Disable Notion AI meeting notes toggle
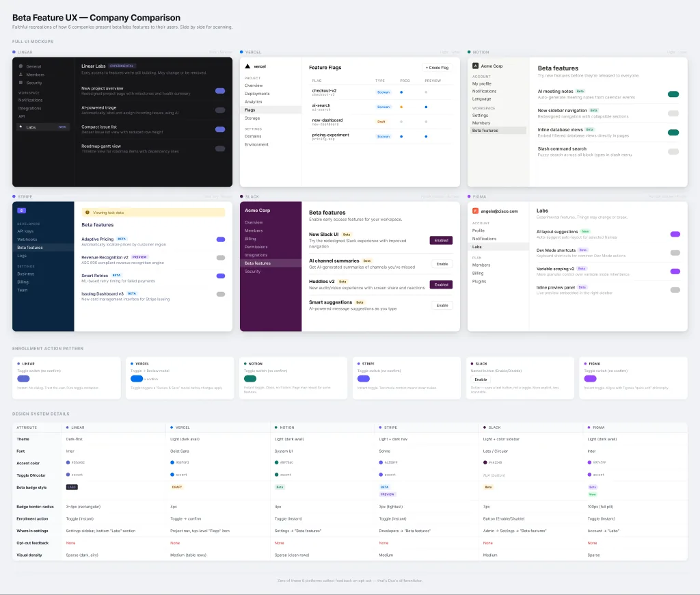The image size is (700, 595). coord(673,94)
